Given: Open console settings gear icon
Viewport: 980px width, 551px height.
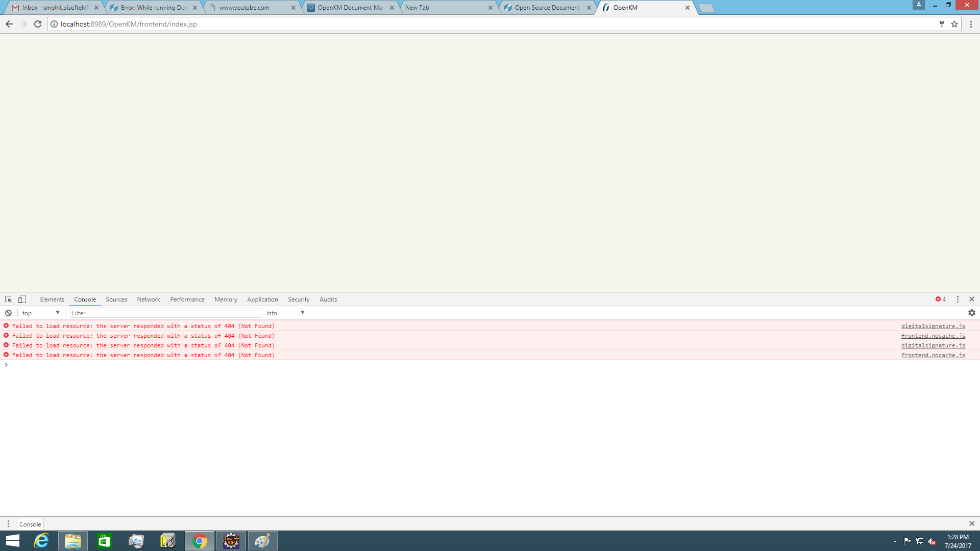Looking at the screenshot, I should point(971,313).
